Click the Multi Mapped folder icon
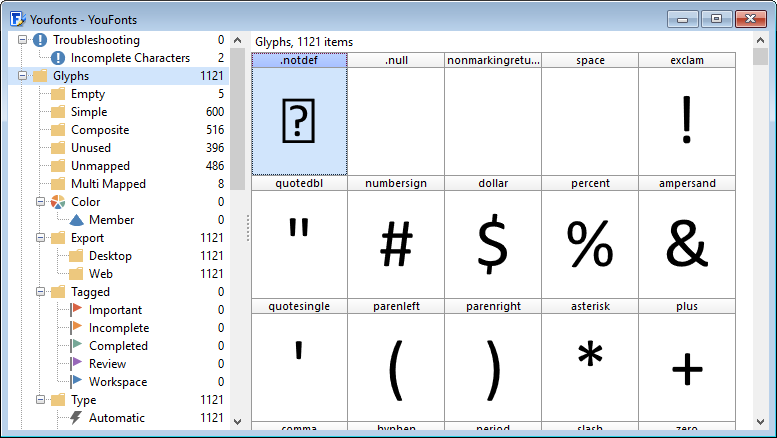The image size is (777, 438). point(58,184)
